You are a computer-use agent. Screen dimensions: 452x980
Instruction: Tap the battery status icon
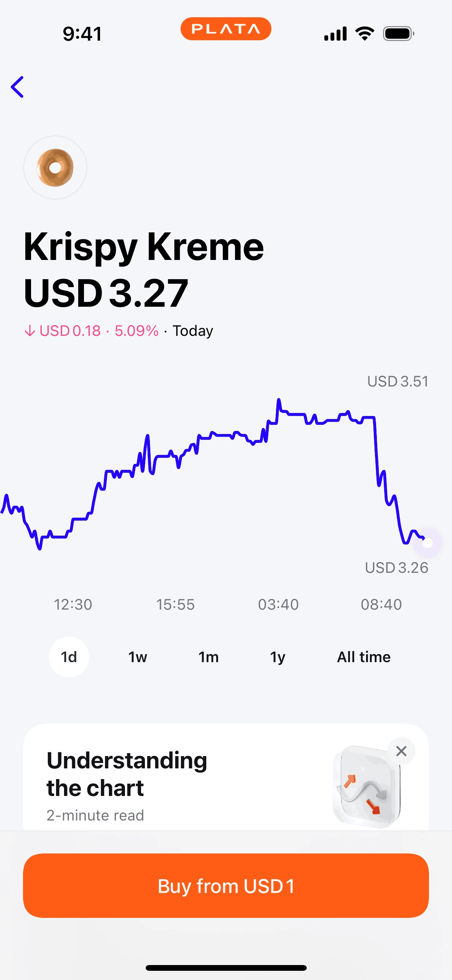[398, 34]
